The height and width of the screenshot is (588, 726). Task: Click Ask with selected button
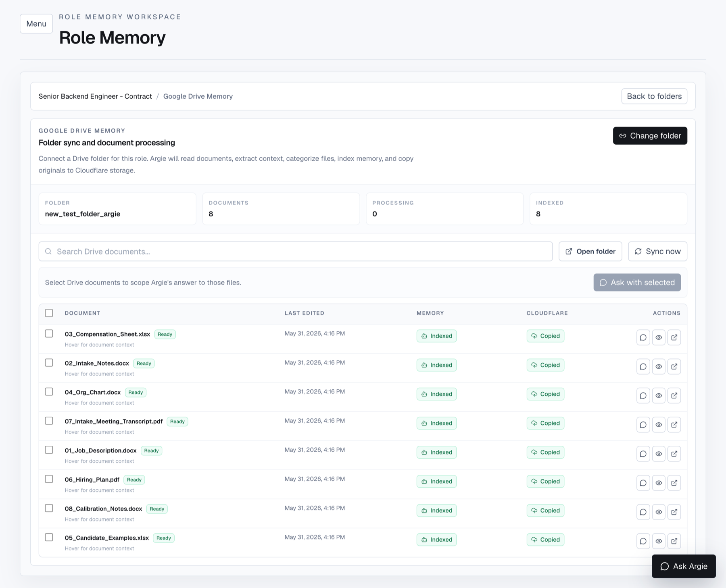click(637, 283)
